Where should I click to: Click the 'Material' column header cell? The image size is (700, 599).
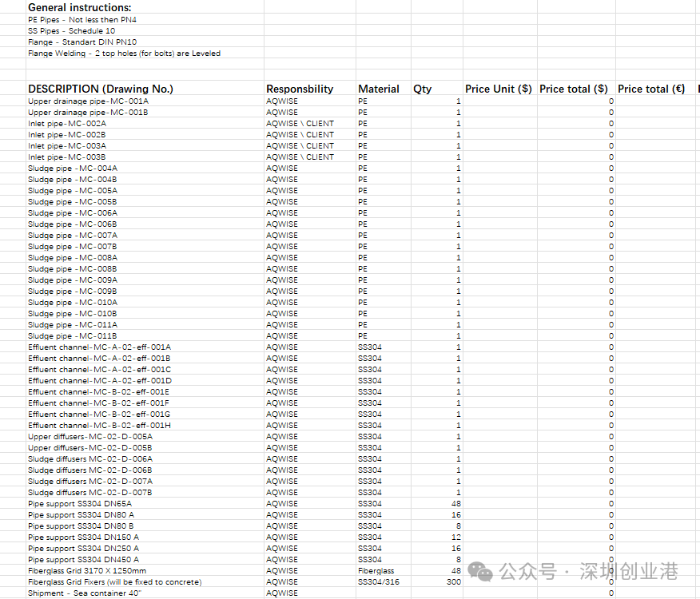click(x=383, y=89)
